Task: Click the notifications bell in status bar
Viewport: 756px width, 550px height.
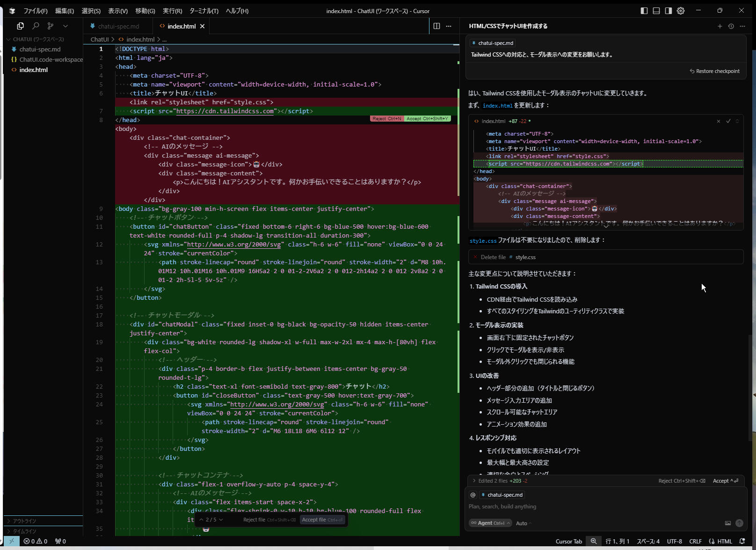Action: (742, 541)
